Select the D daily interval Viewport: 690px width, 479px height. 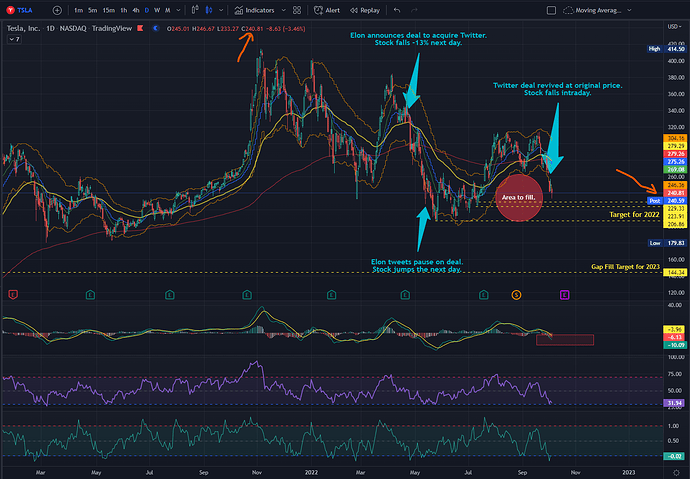coord(147,10)
